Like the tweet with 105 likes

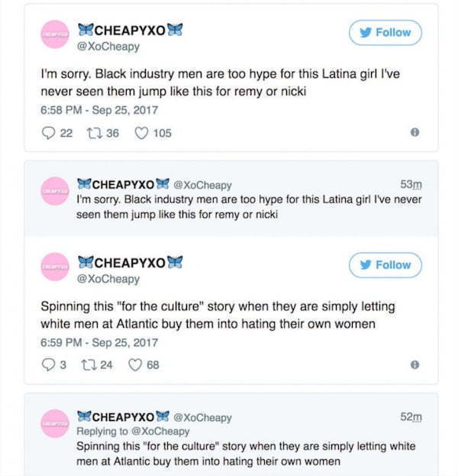pyautogui.click(x=141, y=133)
